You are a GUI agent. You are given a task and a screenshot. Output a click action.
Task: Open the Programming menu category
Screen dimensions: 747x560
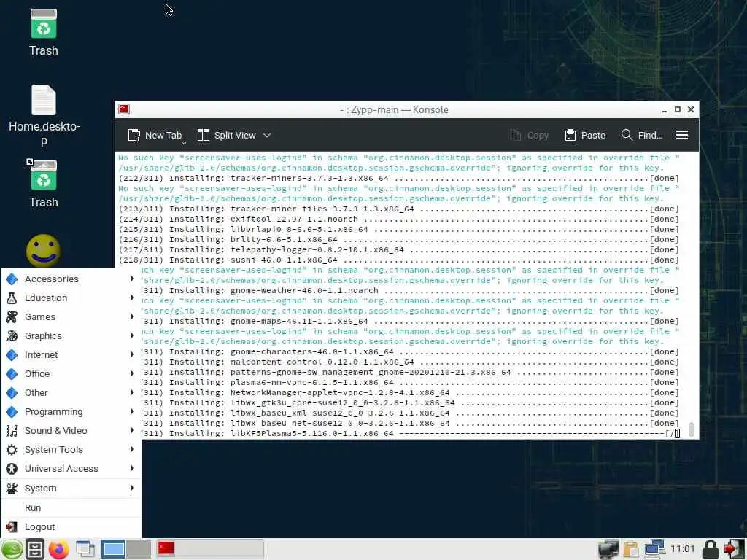click(x=71, y=412)
